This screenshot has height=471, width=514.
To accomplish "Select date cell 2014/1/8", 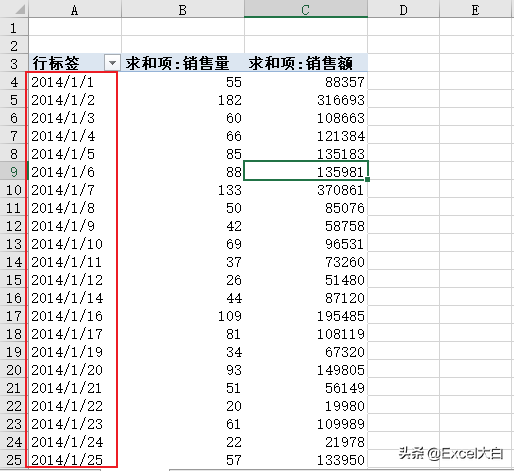I will (75, 208).
